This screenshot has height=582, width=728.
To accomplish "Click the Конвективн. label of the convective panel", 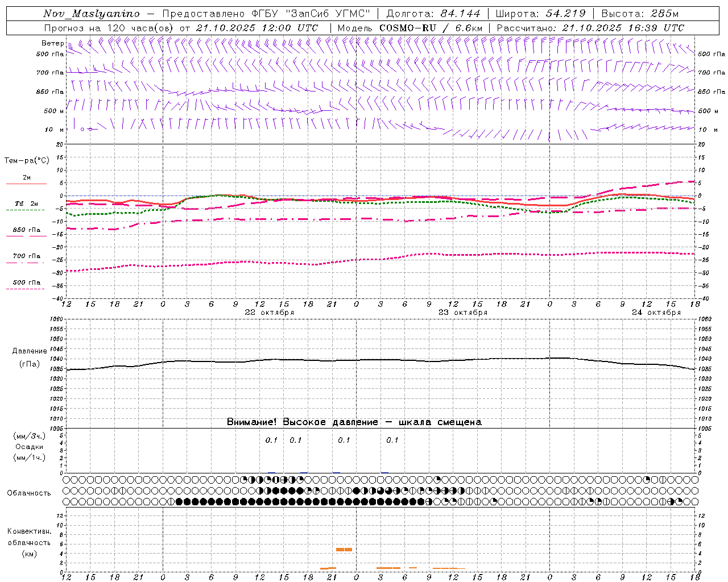I will point(29,531).
